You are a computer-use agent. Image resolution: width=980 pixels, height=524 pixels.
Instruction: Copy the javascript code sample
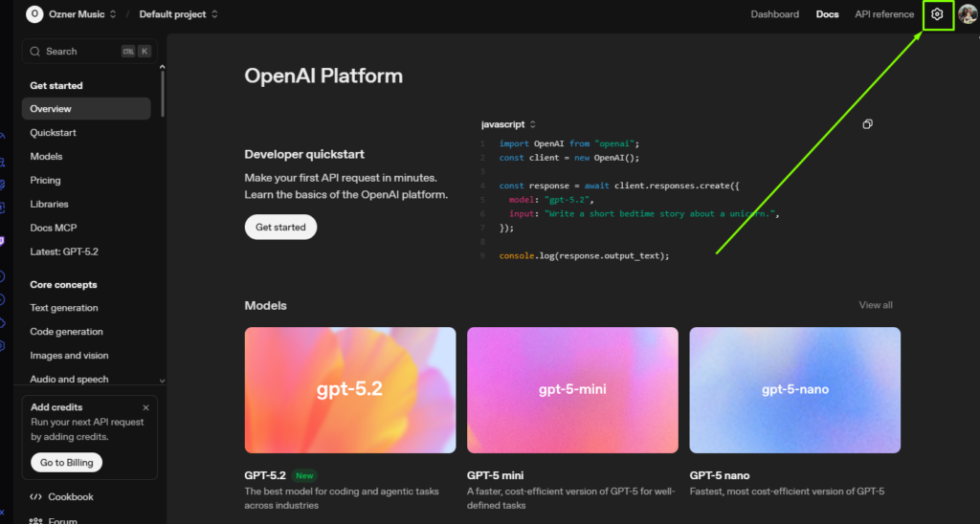(867, 124)
